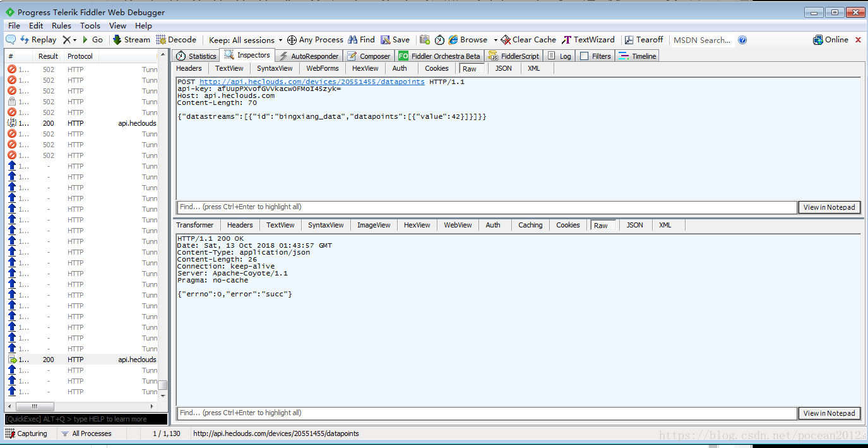This screenshot has width=868, height=448.
Task: Switch to the Statistics tab
Action: 196,56
